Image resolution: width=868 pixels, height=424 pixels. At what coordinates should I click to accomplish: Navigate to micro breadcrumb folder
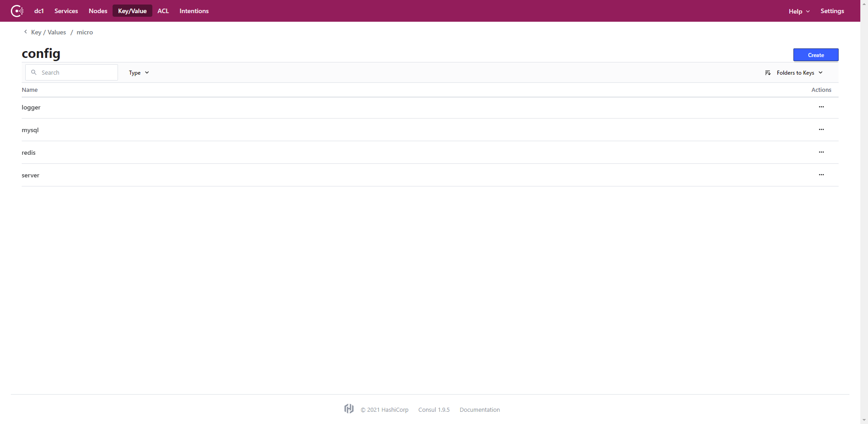(85, 32)
